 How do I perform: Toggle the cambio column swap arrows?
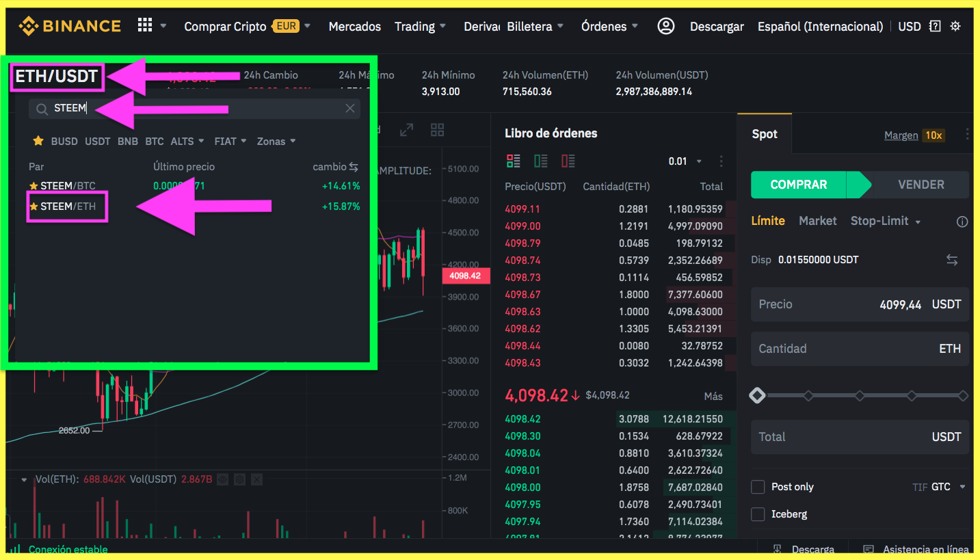click(354, 167)
